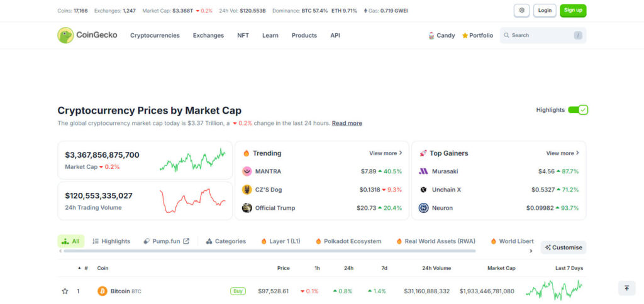
Task: Open the API menu
Action: [335, 36]
